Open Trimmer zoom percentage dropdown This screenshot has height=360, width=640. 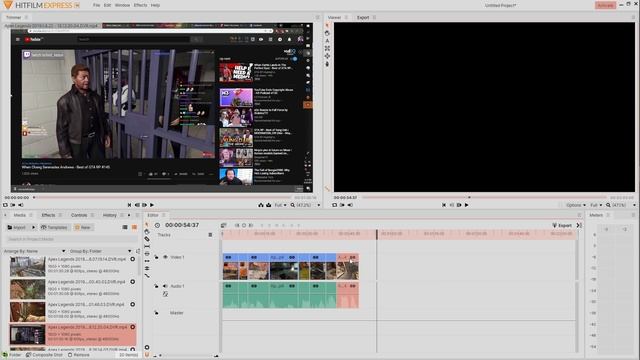[319, 205]
